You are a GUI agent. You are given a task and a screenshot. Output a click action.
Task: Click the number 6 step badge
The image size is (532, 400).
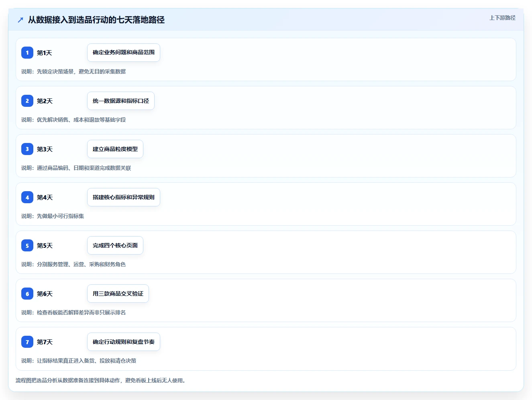click(27, 294)
